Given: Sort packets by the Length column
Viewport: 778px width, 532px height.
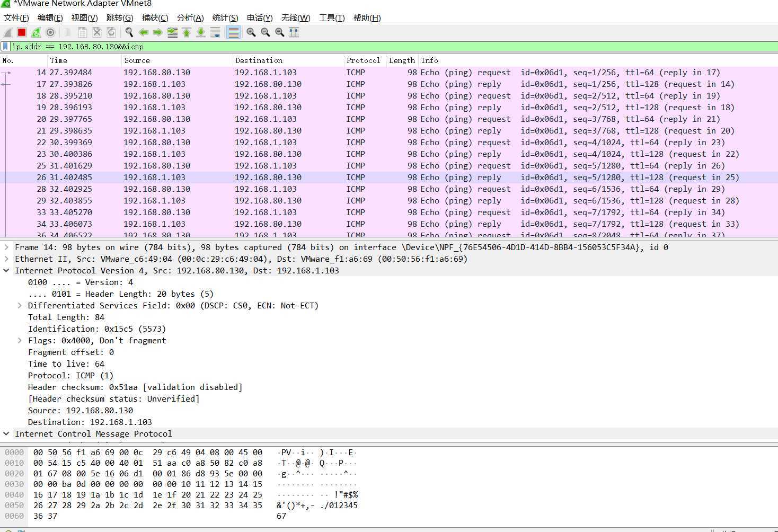Looking at the screenshot, I should [x=402, y=60].
